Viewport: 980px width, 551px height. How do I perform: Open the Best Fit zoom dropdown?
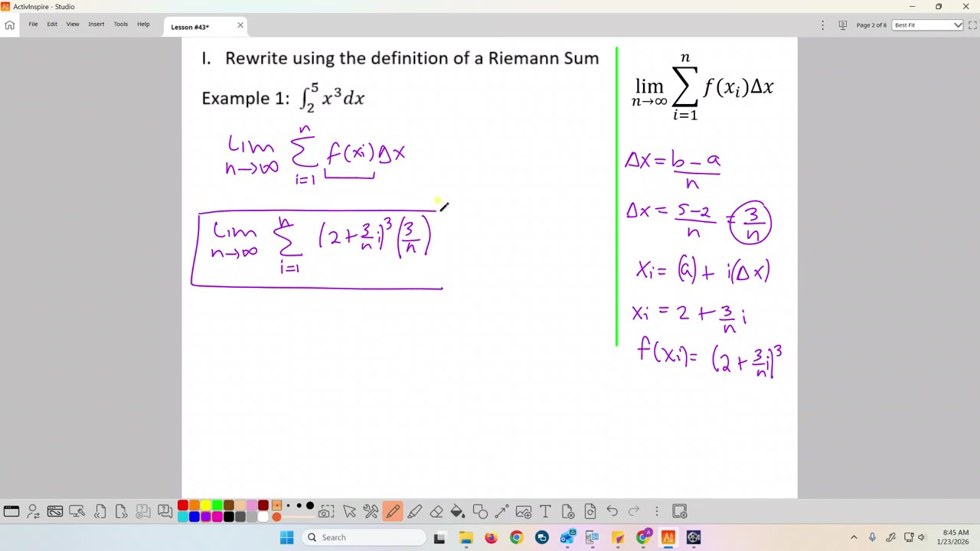928,25
